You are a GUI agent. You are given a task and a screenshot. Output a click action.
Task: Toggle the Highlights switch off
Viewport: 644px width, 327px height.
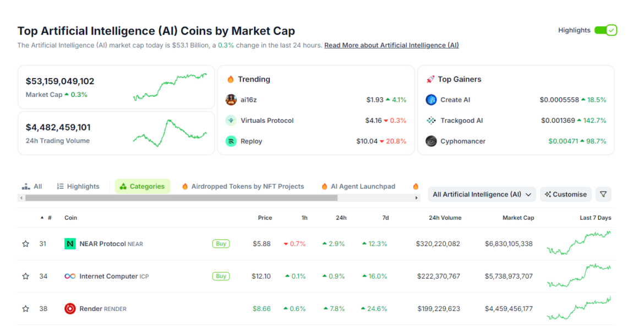tap(605, 30)
